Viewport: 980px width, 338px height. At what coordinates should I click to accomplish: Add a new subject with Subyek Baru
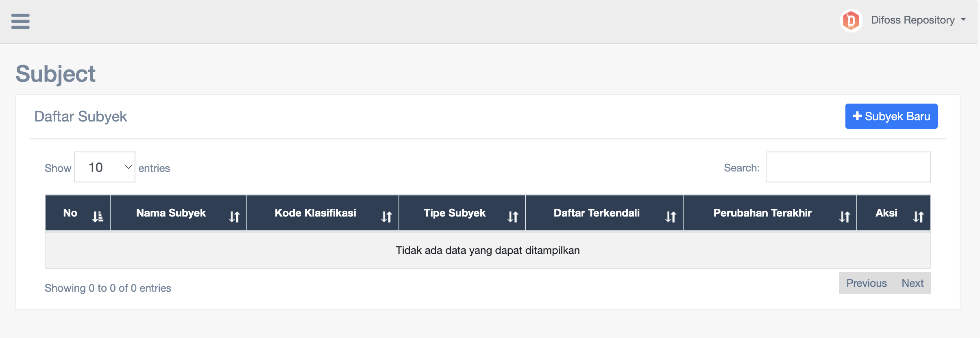point(891,116)
